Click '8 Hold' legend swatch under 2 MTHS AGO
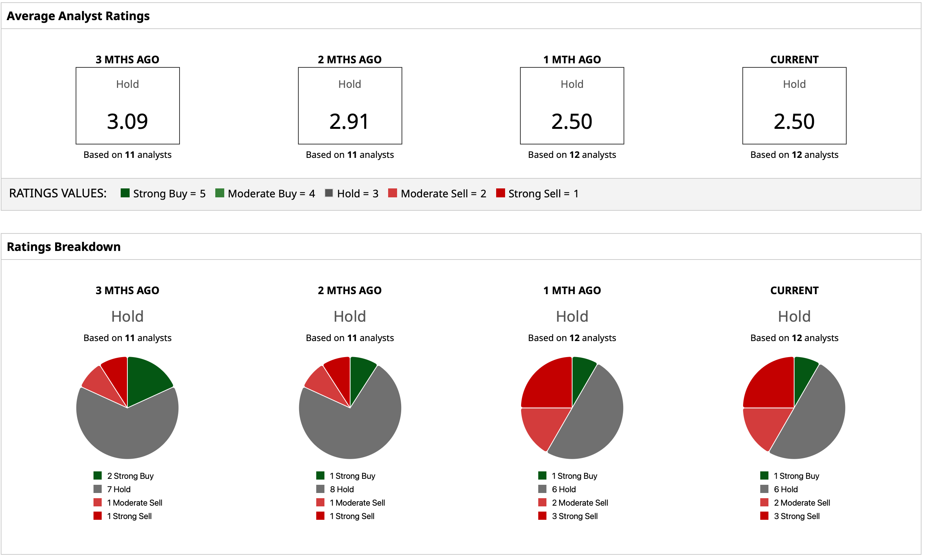 pos(320,489)
